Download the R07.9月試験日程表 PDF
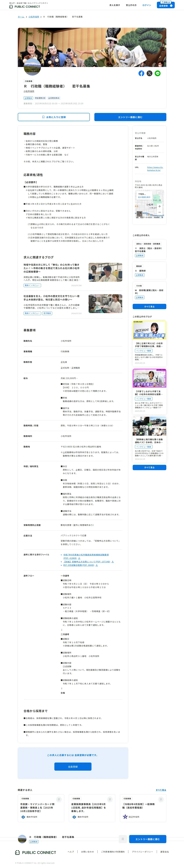The height and width of the screenshot is (868, 184). (80, 565)
